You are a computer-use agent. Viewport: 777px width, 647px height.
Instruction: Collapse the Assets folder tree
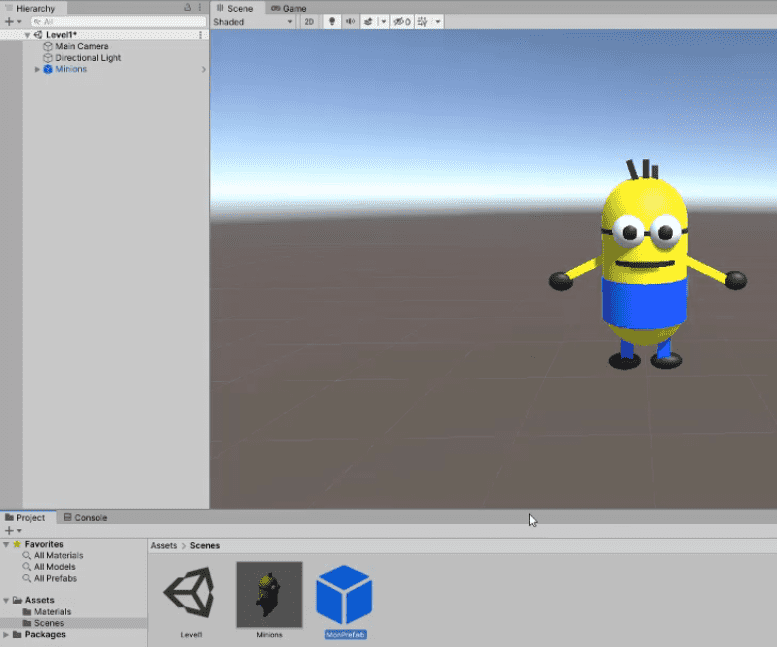pyautogui.click(x=6, y=600)
